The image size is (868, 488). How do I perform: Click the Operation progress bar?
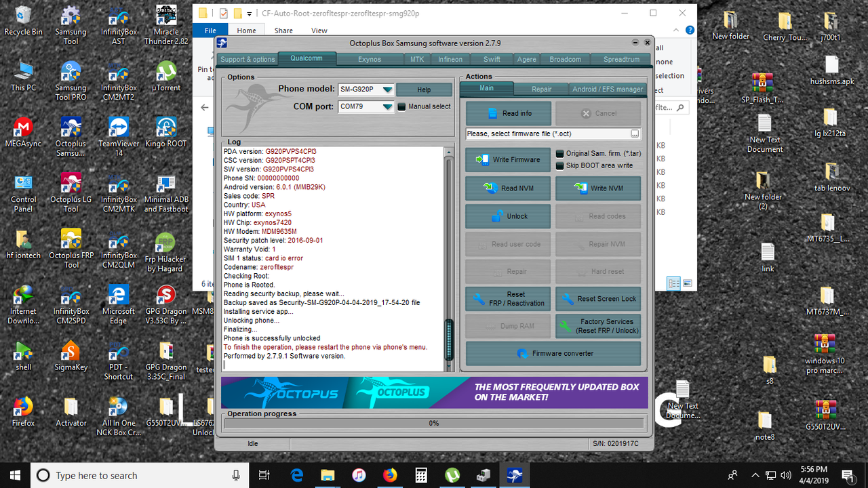433,423
